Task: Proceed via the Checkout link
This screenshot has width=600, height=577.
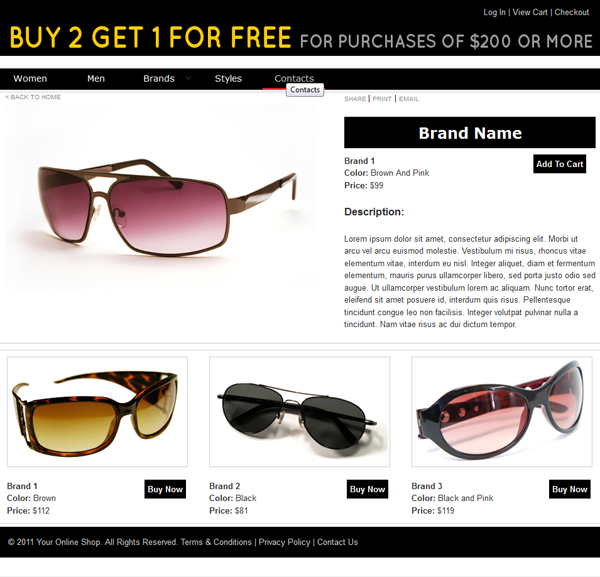Action: 572,12
